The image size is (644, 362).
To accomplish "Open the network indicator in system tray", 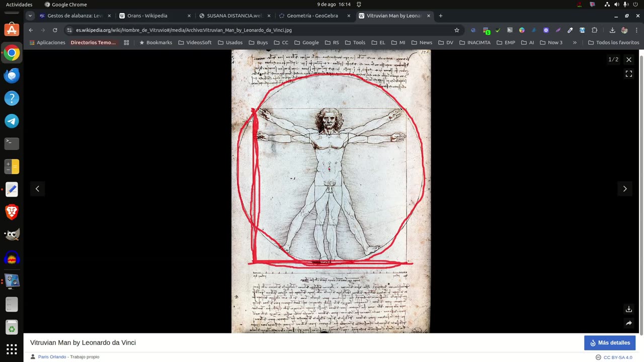I will 607,5.
